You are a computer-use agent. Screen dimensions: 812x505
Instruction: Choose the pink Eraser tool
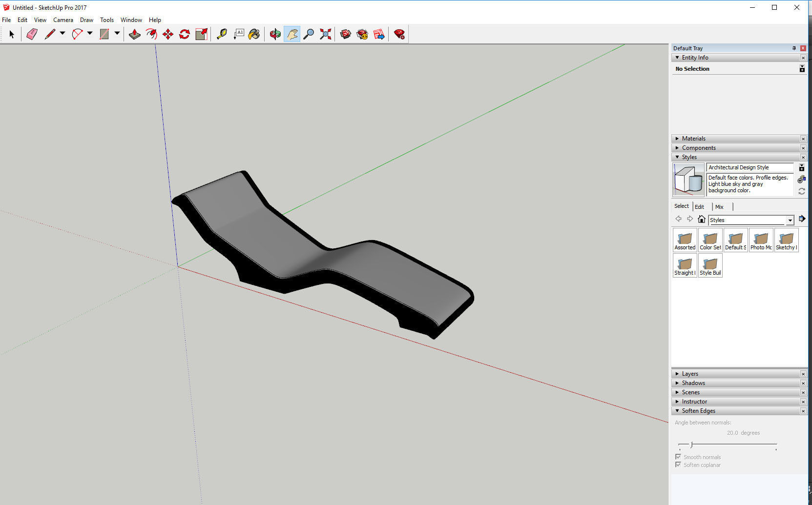pyautogui.click(x=32, y=34)
